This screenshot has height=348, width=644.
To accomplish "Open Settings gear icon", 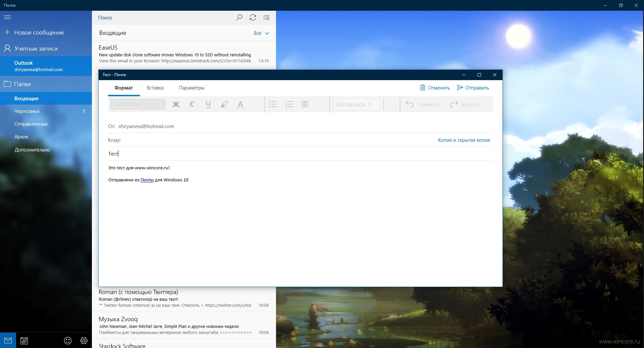I will [84, 341].
